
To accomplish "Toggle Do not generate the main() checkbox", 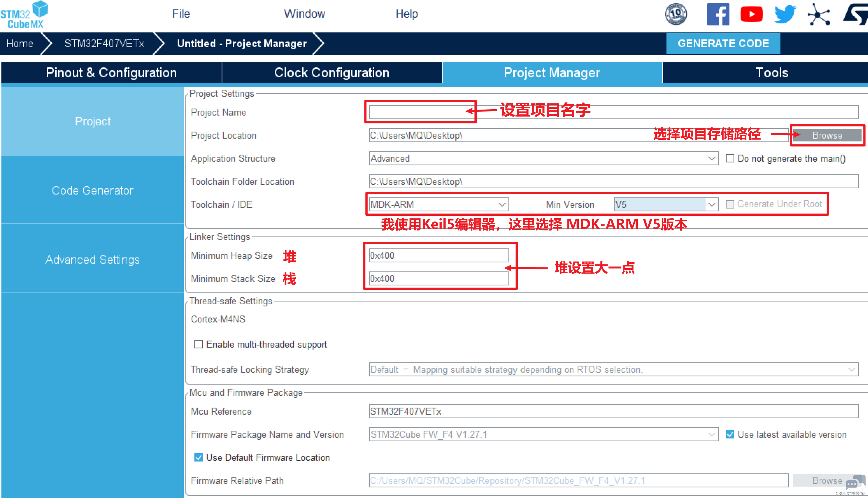I will pyautogui.click(x=730, y=158).
